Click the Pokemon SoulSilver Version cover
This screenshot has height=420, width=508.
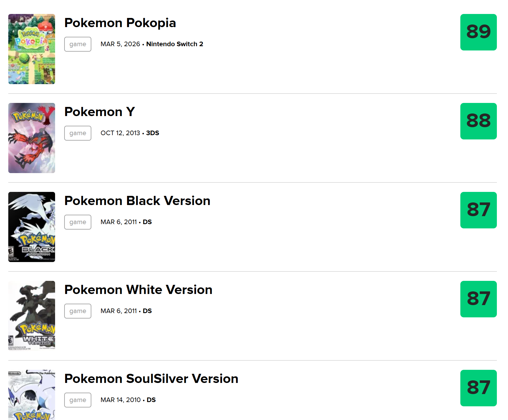pyautogui.click(x=32, y=395)
